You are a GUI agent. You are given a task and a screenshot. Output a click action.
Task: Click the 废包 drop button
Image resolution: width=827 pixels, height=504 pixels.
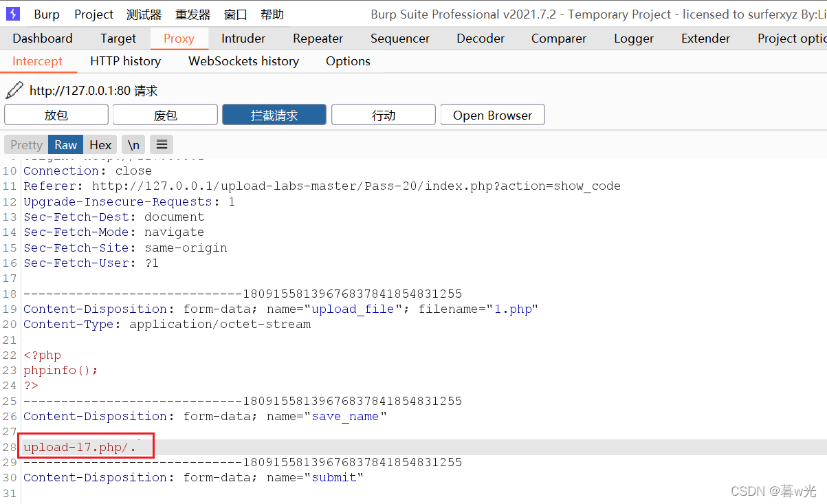(x=166, y=115)
